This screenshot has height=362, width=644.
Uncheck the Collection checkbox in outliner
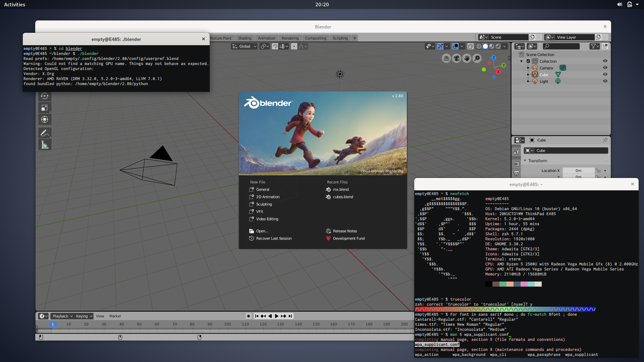point(528,61)
